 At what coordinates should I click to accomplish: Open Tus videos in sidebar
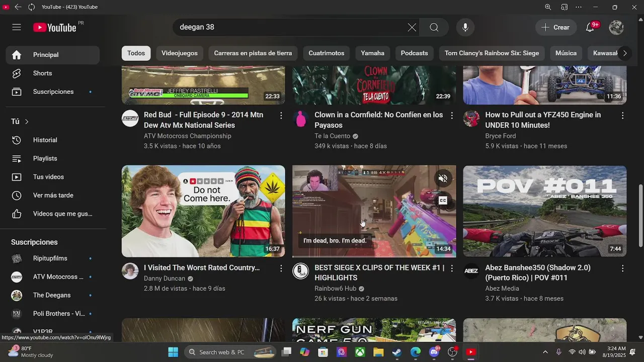pyautogui.click(x=53, y=177)
